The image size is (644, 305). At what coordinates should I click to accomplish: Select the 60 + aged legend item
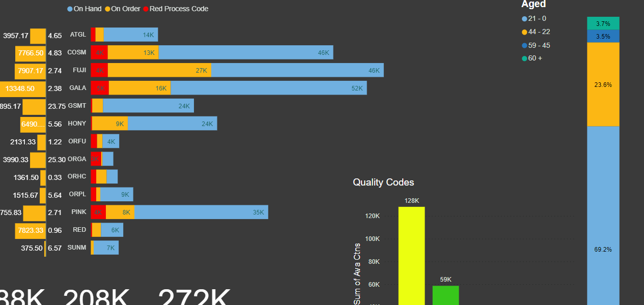[532, 58]
